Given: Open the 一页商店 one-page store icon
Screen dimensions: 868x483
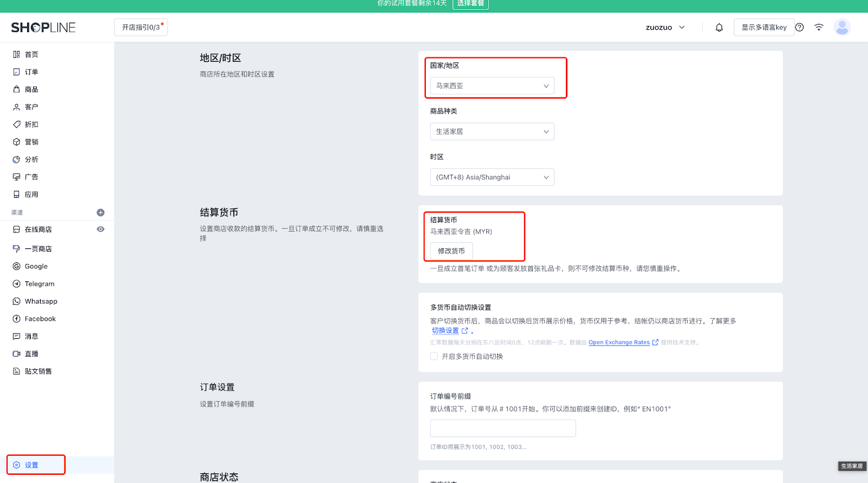Looking at the screenshot, I should [17, 249].
